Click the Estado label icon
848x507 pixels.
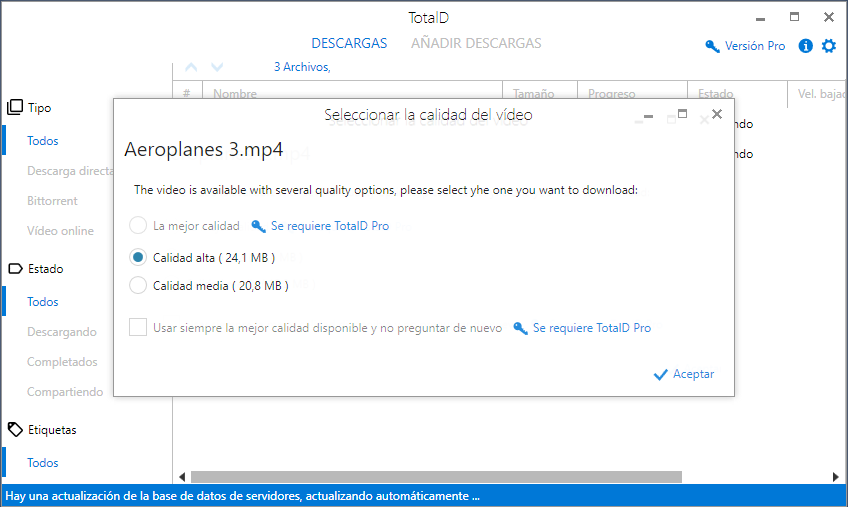click(15, 268)
